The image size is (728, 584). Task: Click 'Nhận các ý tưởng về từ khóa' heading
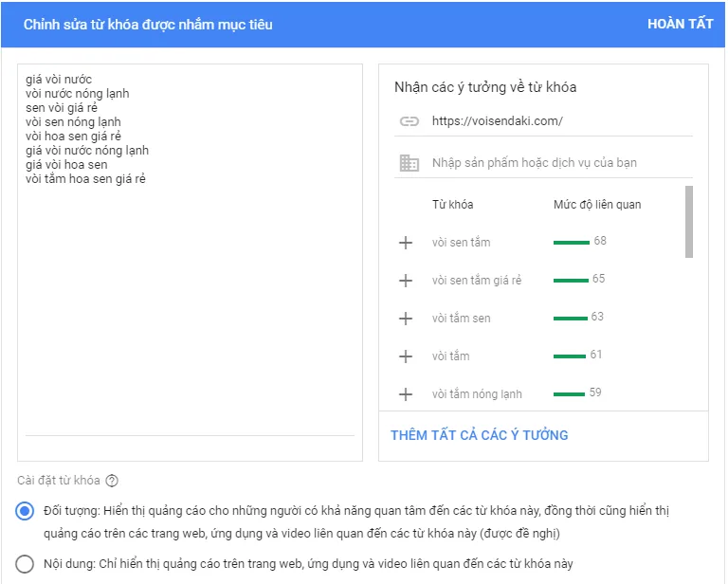click(x=485, y=87)
